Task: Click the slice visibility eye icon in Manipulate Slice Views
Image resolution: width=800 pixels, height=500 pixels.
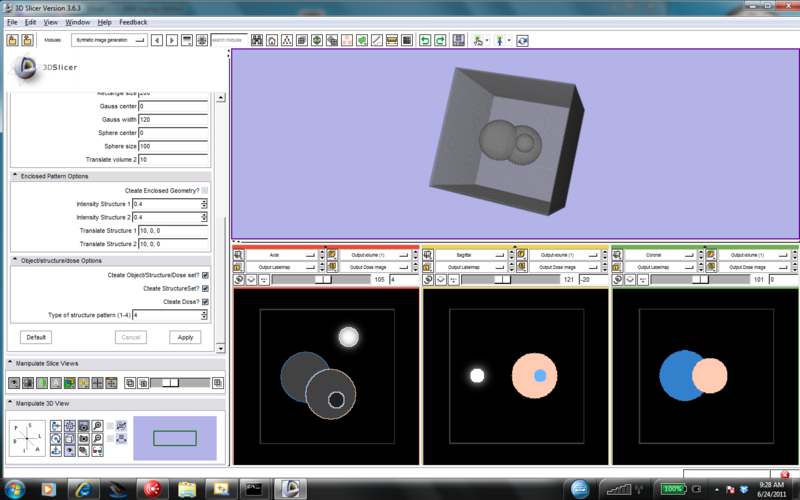Action: pyautogui.click(x=14, y=383)
